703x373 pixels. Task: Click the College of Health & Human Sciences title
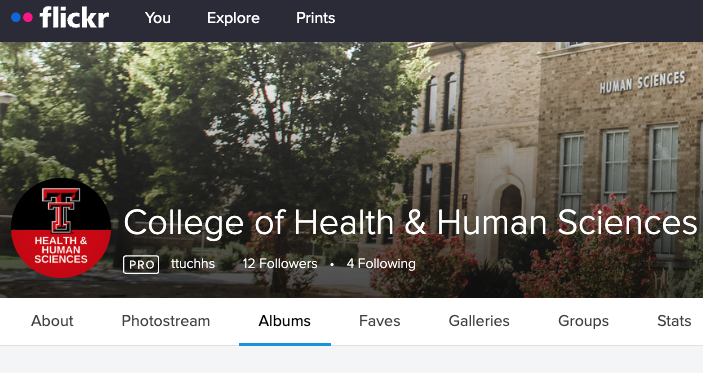(x=410, y=223)
